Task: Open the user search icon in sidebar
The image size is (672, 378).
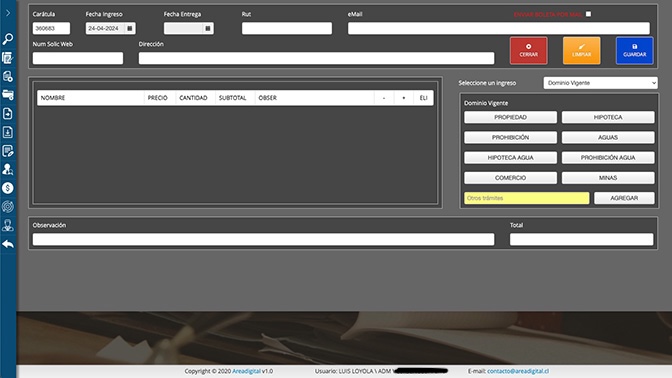Action: tap(8, 169)
